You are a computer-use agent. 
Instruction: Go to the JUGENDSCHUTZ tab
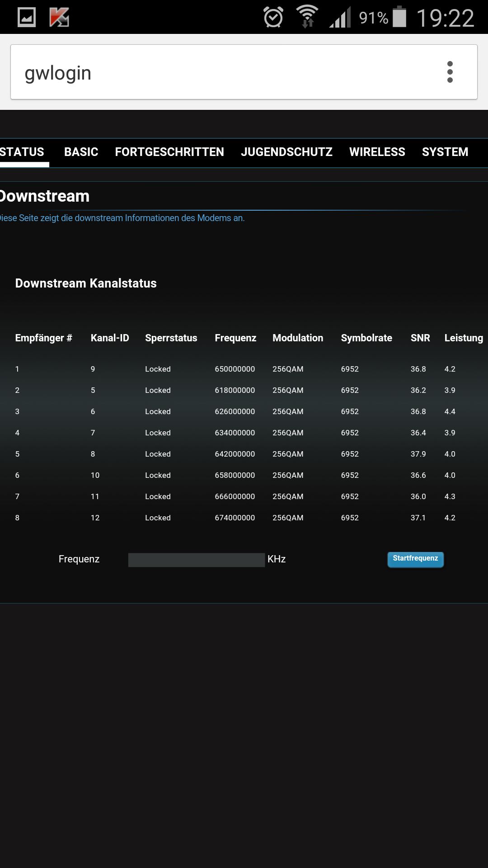[x=286, y=152]
